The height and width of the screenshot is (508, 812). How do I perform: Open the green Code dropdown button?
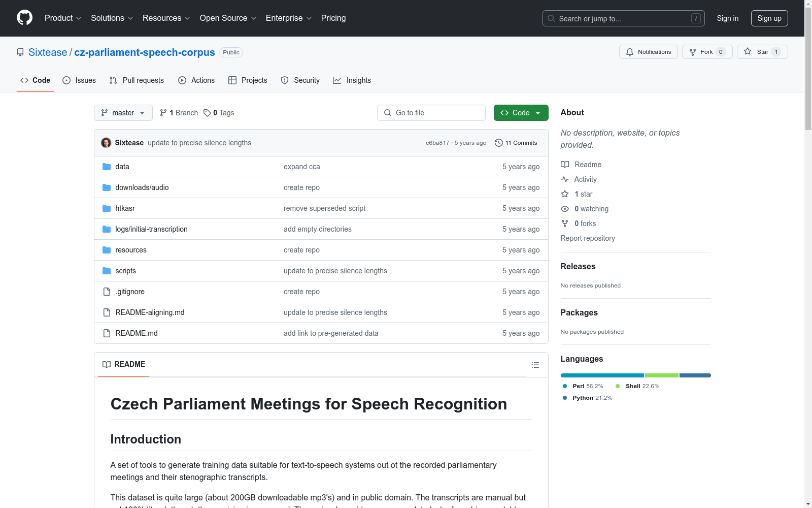pyautogui.click(x=521, y=113)
